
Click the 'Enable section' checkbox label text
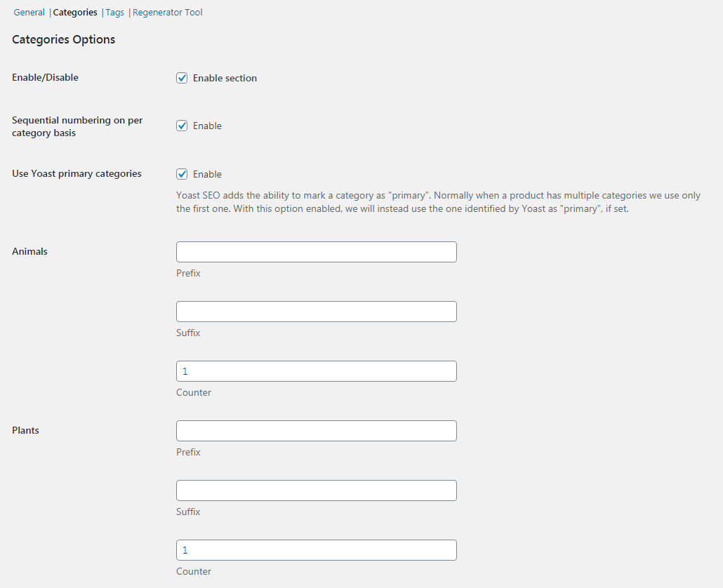click(225, 79)
